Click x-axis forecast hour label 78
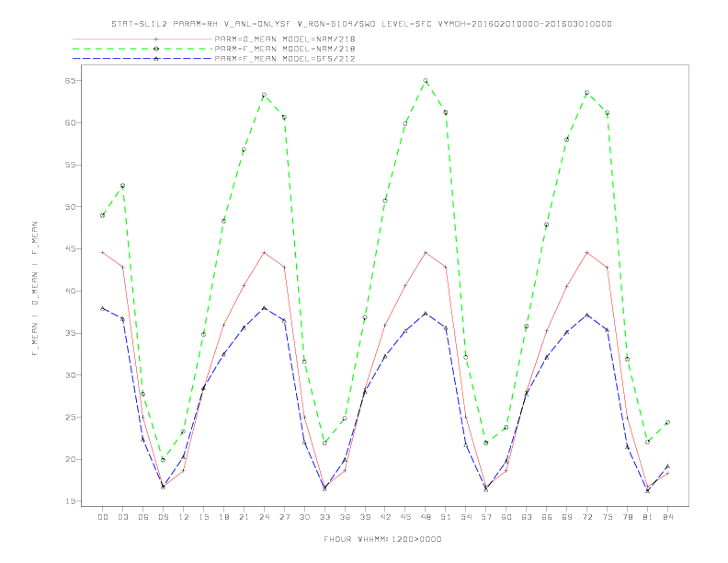The width and height of the screenshot is (728, 563). click(627, 517)
